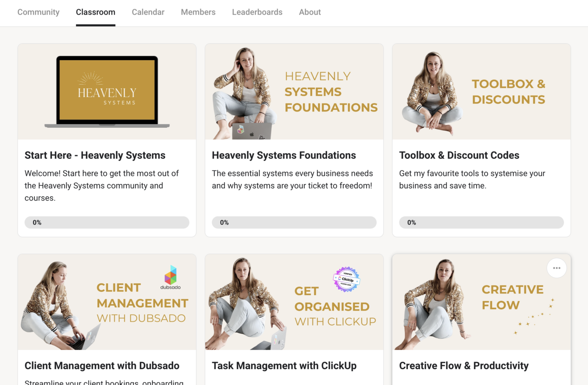Go to the Calendar tab
This screenshot has height=385, width=588.
click(148, 12)
